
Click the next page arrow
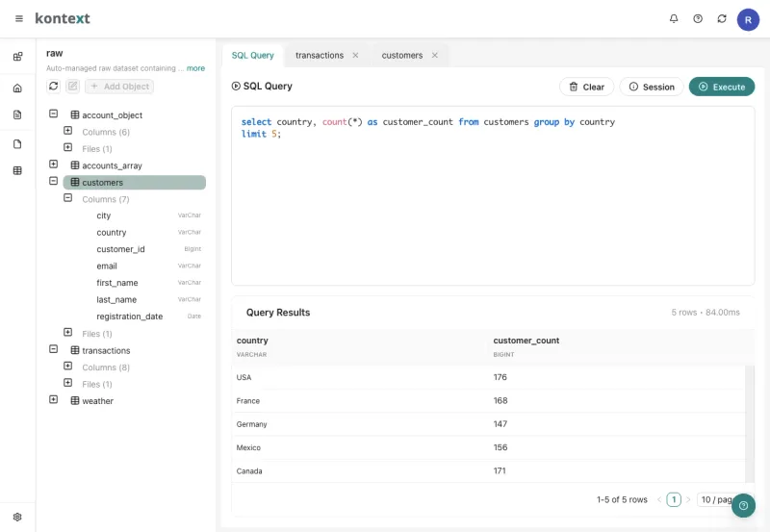(x=688, y=499)
